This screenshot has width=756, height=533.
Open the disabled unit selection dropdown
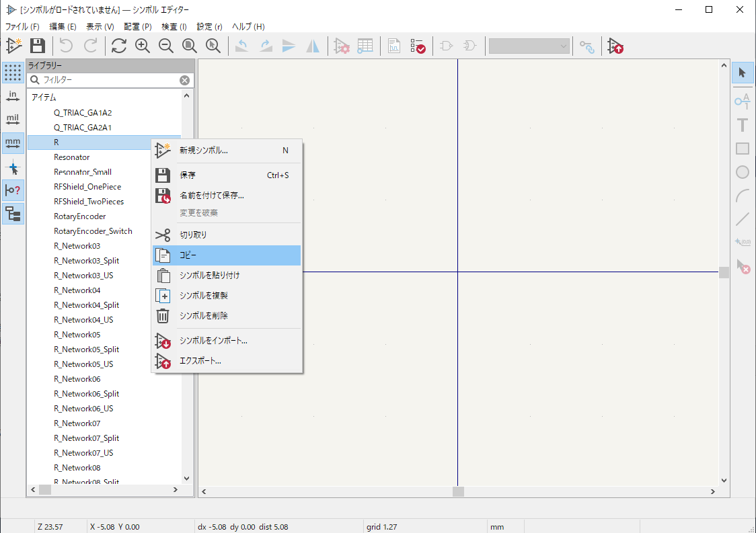click(x=529, y=46)
